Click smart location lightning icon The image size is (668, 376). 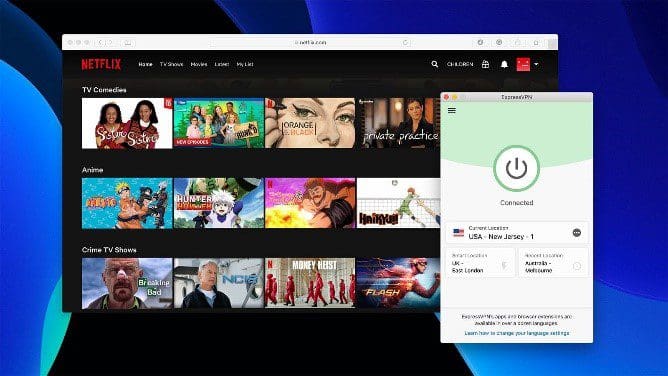[x=504, y=266]
